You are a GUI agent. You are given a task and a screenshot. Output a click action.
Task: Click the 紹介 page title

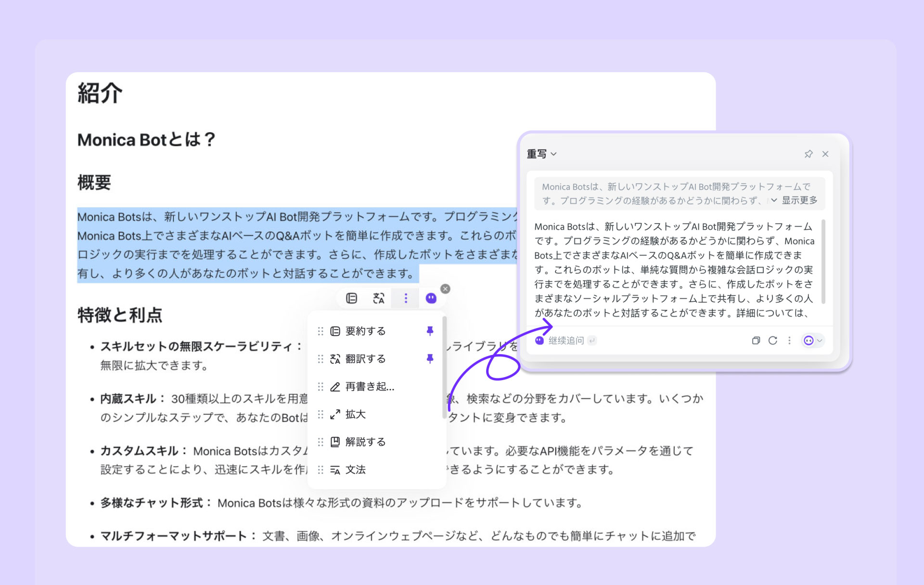[x=100, y=93]
